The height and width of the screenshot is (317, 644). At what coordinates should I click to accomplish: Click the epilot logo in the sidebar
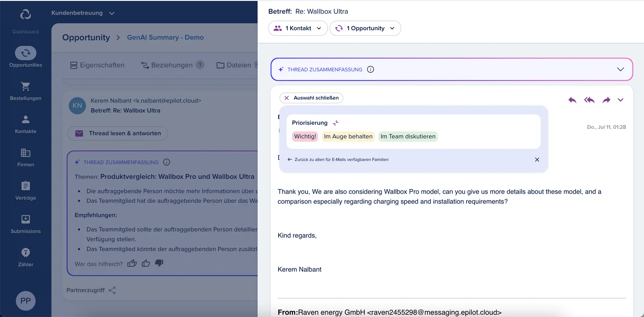click(25, 14)
